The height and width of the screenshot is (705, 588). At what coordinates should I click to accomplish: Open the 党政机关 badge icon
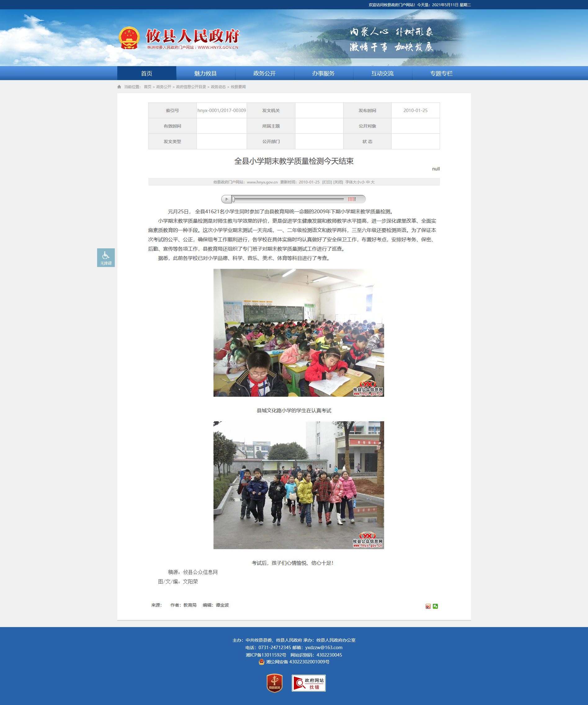tap(274, 683)
